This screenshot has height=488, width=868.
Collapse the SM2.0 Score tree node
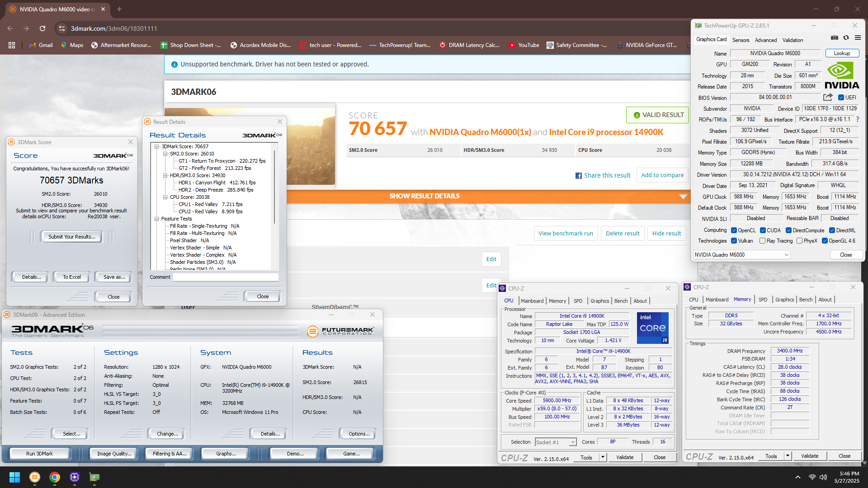tap(165, 154)
